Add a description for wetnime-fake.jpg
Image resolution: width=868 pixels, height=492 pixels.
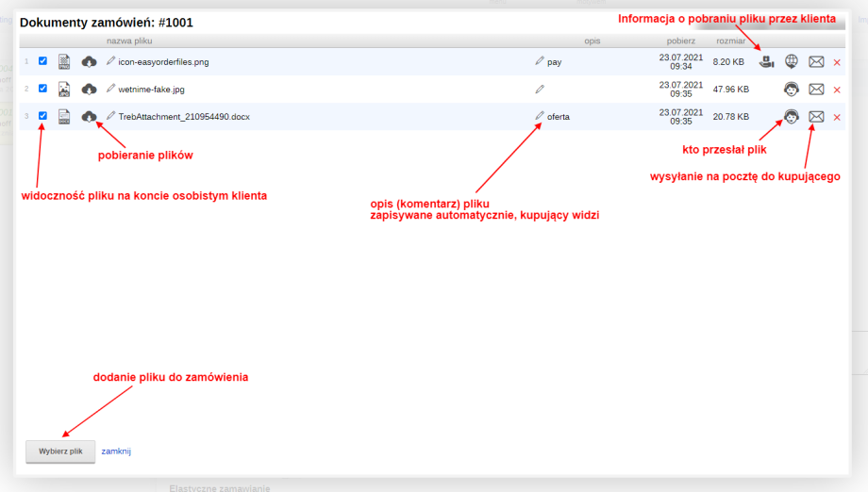point(540,89)
